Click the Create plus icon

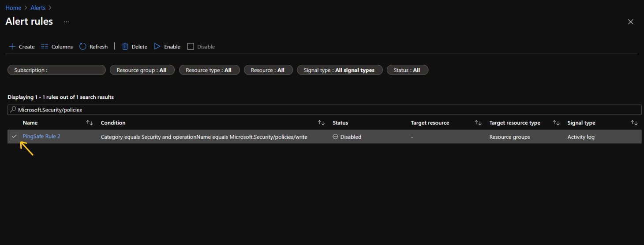pyautogui.click(x=12, y=47)
